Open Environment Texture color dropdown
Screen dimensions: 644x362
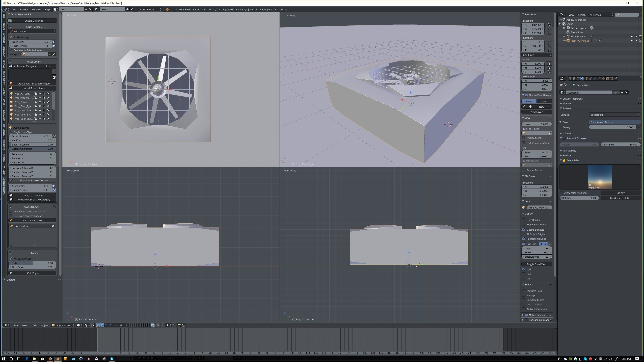click(614, 122)
